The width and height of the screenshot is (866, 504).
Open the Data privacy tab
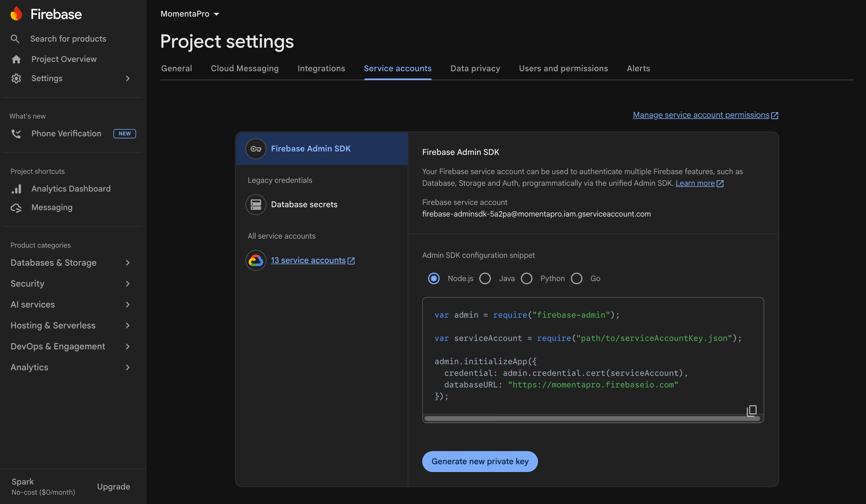pos(475,68)
